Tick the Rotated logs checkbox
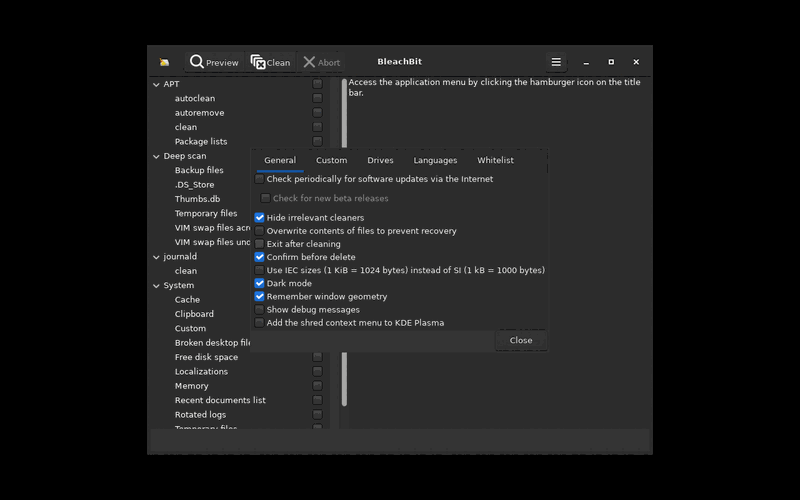Image resolution: width=800 pixels, height=500 pixels. [x=317, y=414]
